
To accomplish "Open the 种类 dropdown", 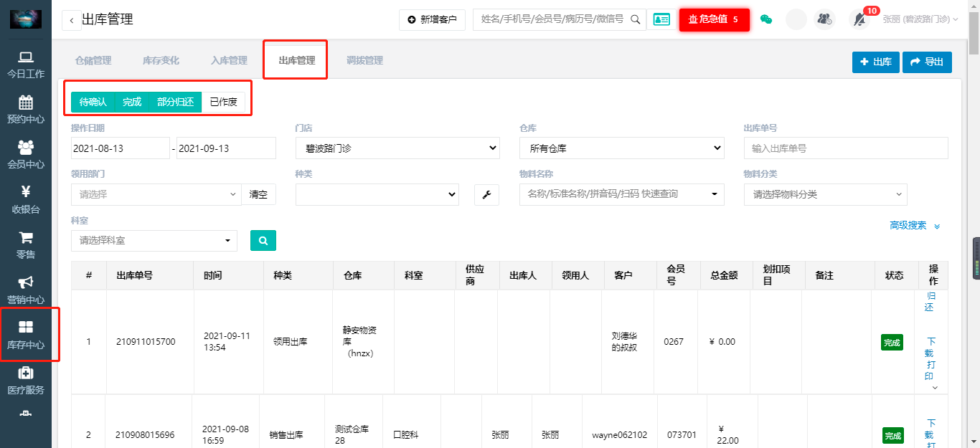I will tap(377, 194).
